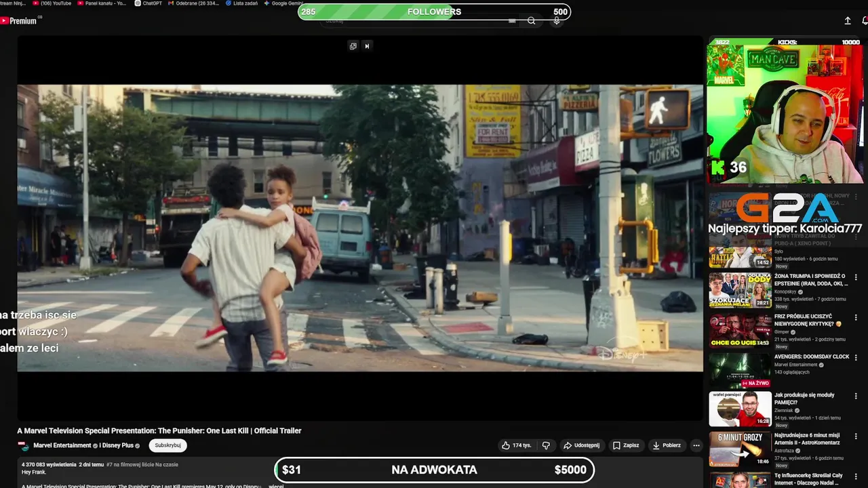Save video with the Zapisz button
The height and width of the screenshot is (488, 868).
[x=626, y=445]
